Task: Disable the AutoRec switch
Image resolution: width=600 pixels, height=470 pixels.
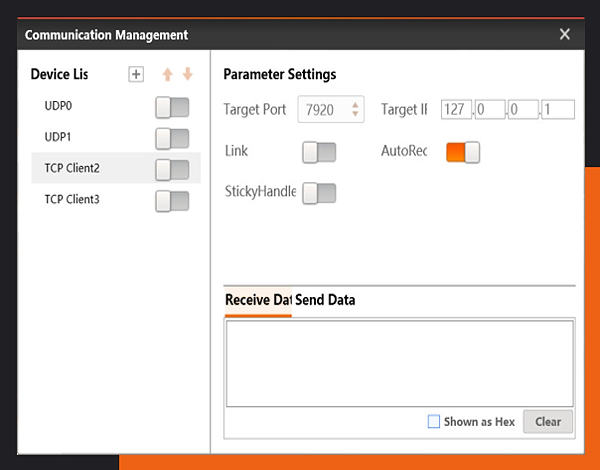Action: coord(463,152)
